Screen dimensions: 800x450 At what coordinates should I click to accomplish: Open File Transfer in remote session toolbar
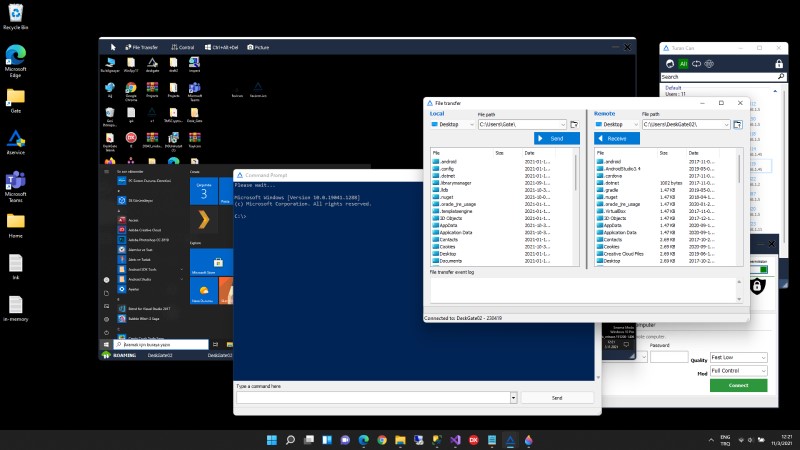[x=142, y=47]
